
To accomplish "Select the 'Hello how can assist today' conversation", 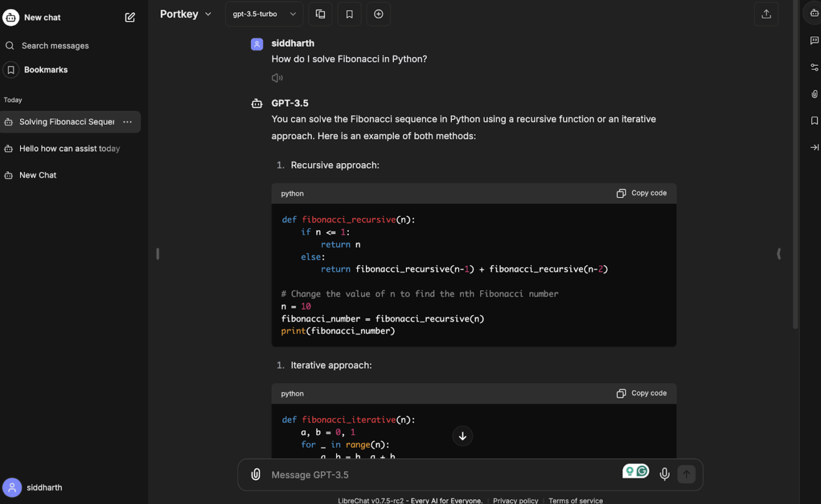I will click(x=68, y=148).
